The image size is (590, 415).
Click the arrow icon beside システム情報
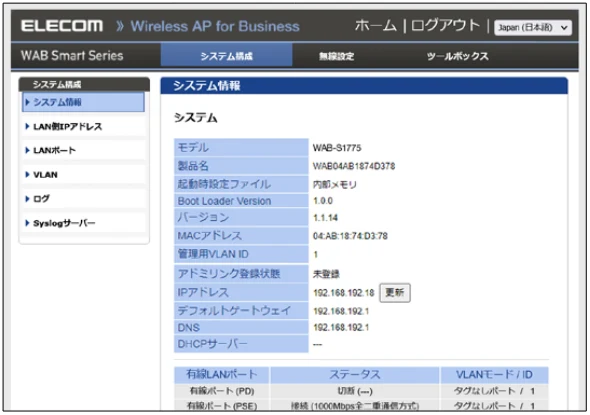(27, 102)
